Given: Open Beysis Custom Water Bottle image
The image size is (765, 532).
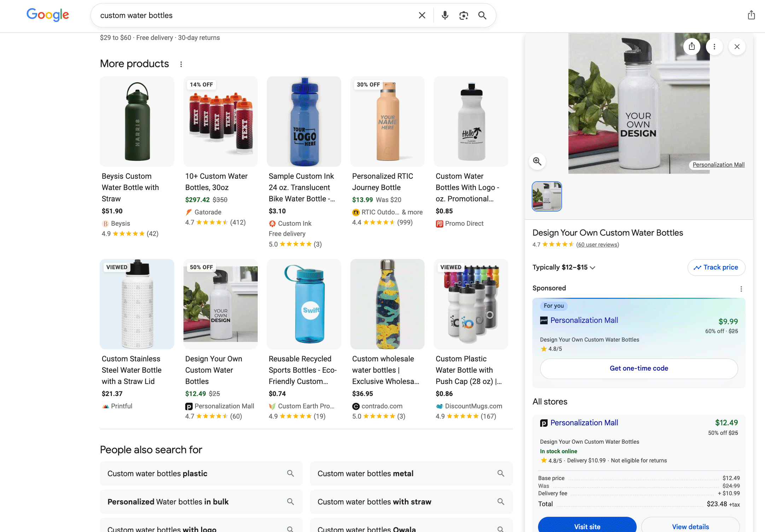Looking at the screenshot, I should click(137, 121).
